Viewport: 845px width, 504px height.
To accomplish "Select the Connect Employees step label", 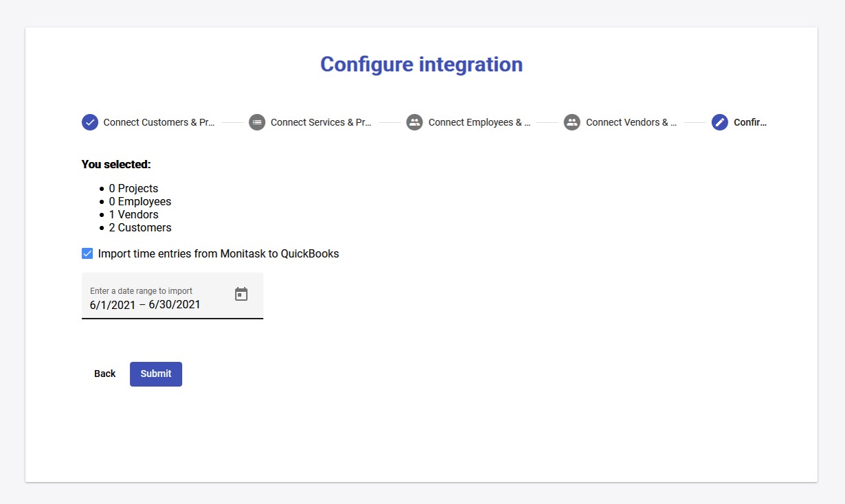I will click(x=479, y=122).
